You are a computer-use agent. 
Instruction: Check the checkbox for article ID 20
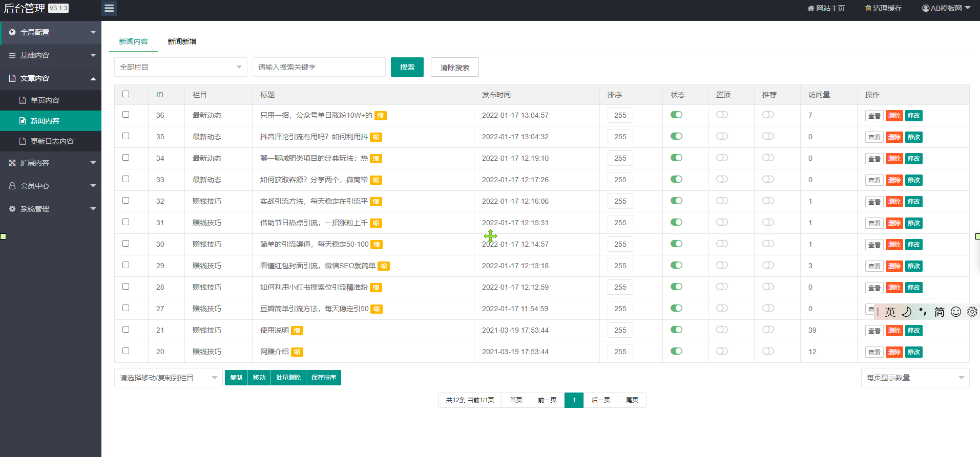click(x=126, y=351)
